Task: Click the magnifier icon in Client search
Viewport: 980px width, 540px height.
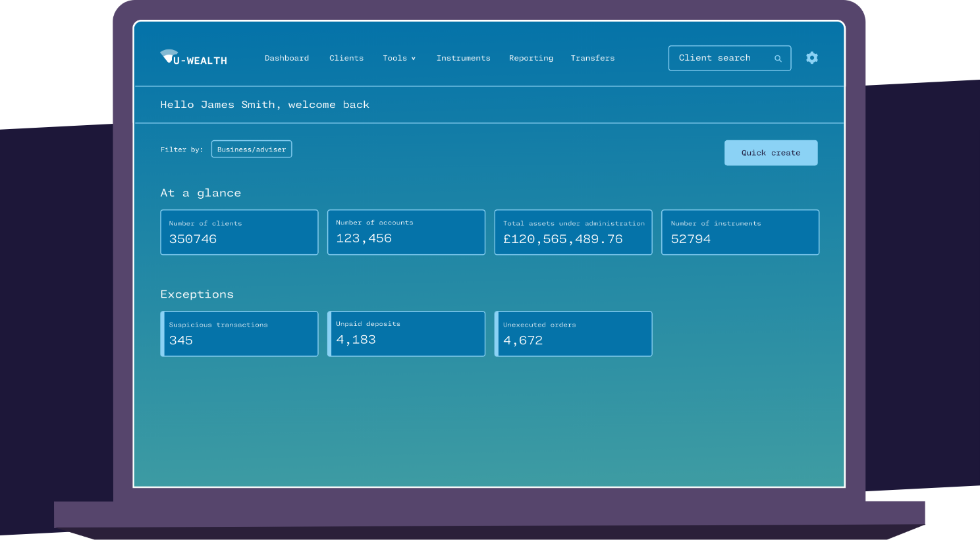Action: (778, 59)
